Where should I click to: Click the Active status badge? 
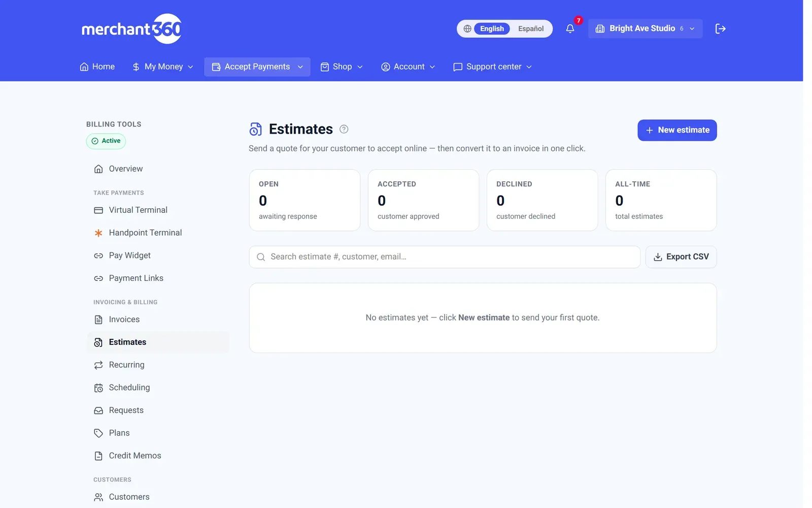[106, 141]
